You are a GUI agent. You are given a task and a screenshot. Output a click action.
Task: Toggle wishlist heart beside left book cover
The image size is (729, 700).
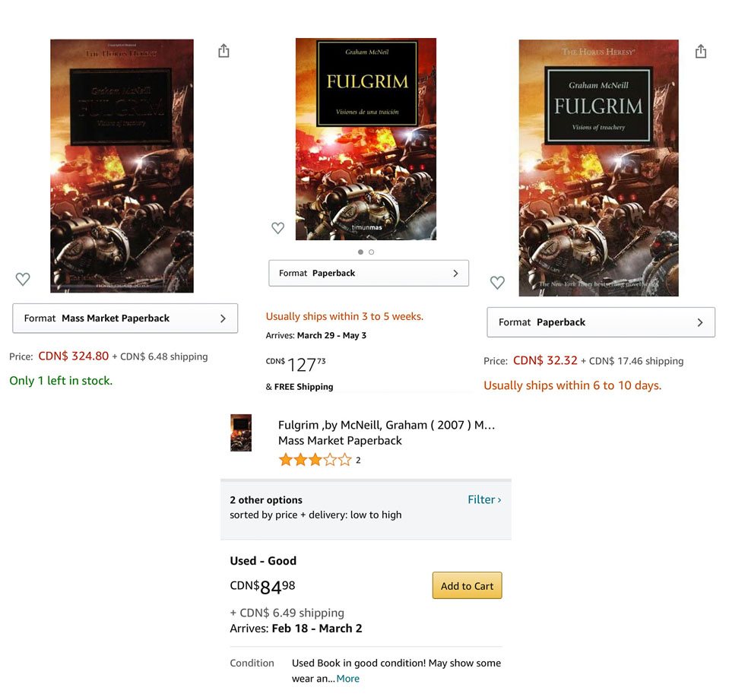[23, 279]
